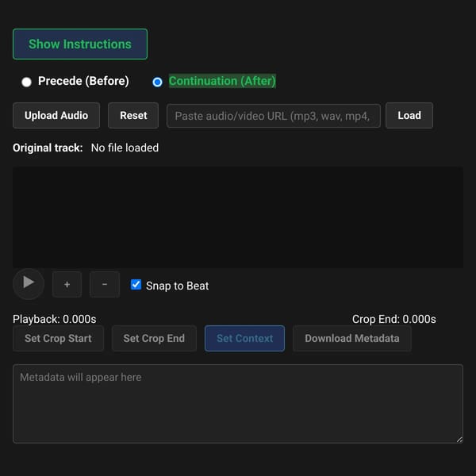This screenshot has height=476, width=476.
Task: Zoom in with the plus icon
Action: [67, 285]
